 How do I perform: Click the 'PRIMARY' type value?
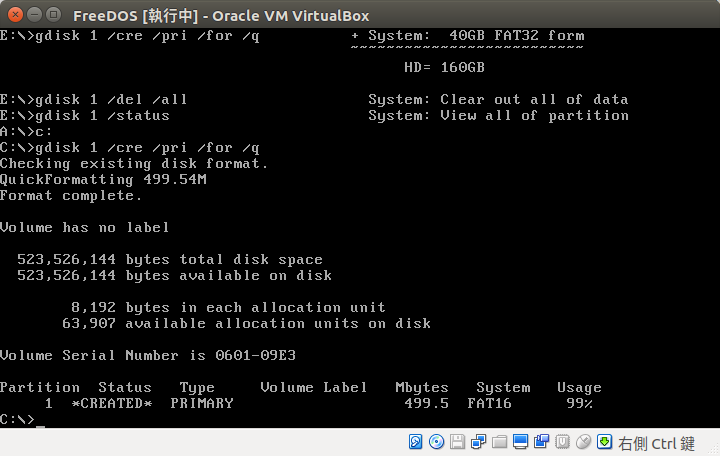coord(202,404)
